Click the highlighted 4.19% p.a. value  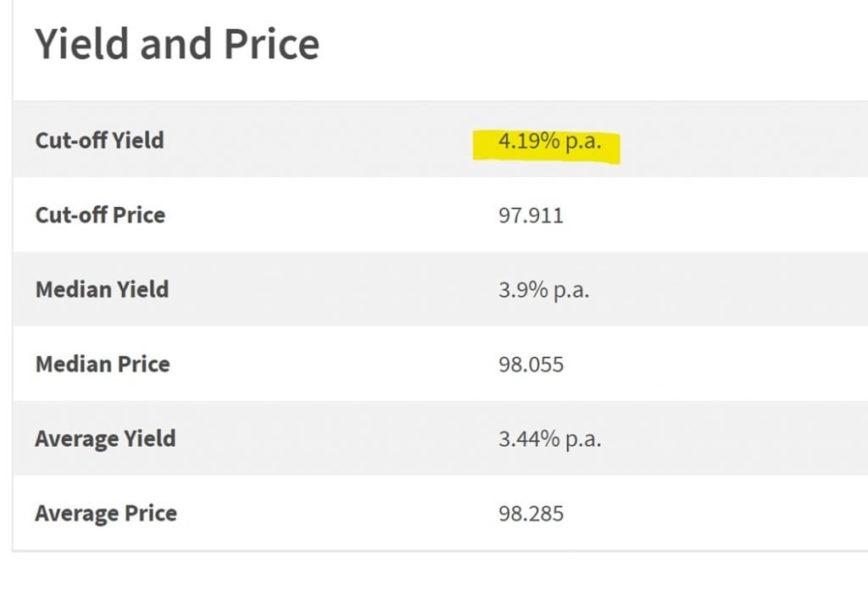pyautogui.click(x=549, y=141)
